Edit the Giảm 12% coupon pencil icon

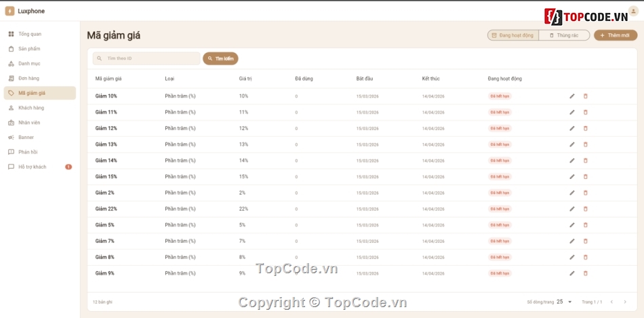coord(572,128)
